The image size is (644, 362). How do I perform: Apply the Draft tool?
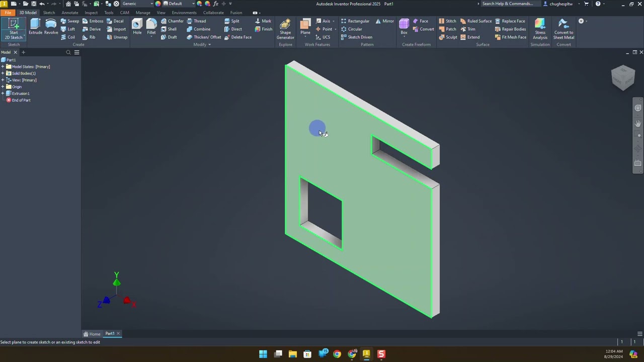tap(169, 37)
